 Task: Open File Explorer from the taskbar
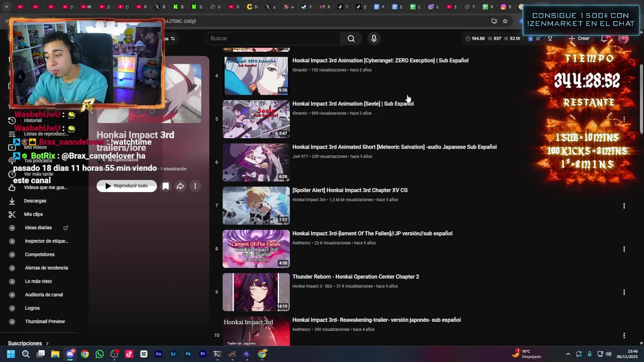click(55, 354)
